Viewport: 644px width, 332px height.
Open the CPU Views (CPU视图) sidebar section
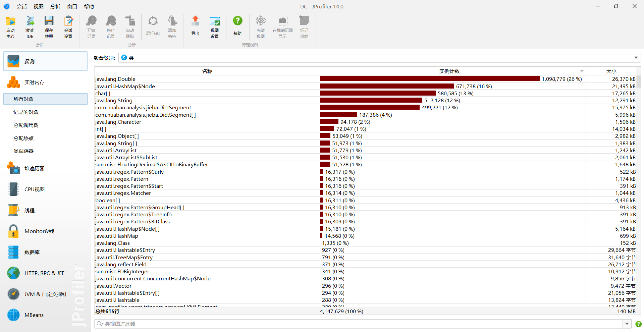point(46,189)
